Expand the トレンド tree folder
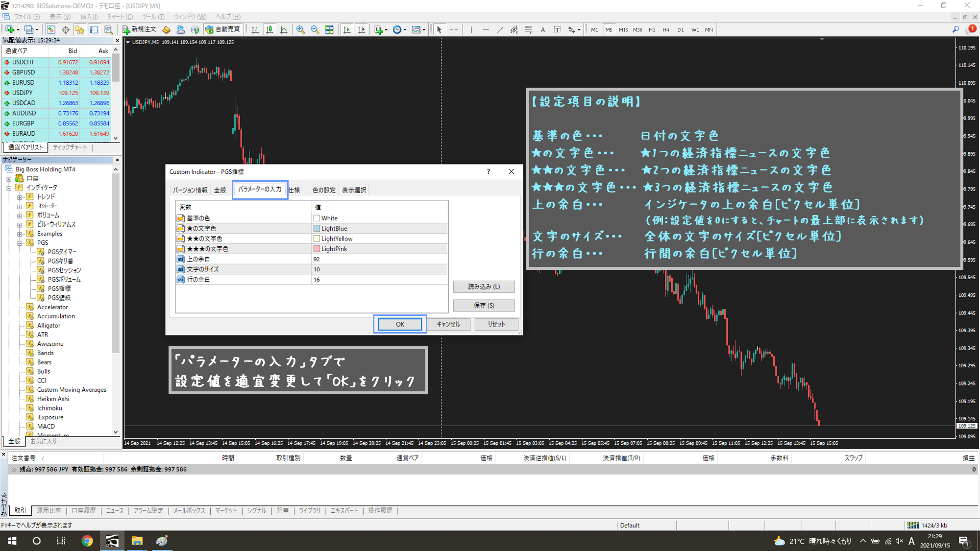Screen dimensions: 980x551 click(x=20, y=197)
